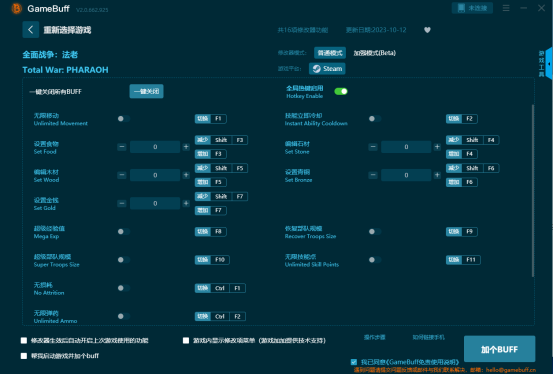Click F4 increase hotkey for Set Stone

pyautogui.click(x=462, y=154)
